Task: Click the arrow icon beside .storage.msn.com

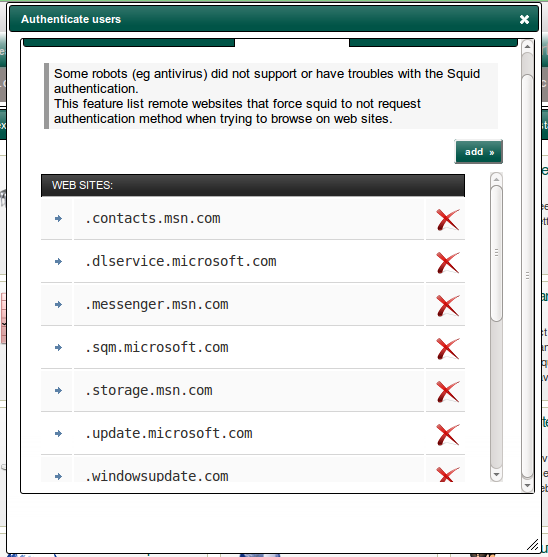Action: (59, 390)
